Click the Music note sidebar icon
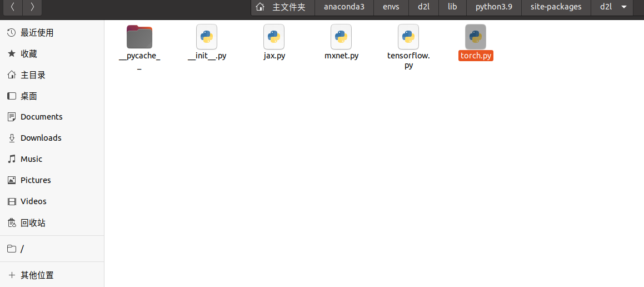The image size is (644, 287). tap(12, 159)
